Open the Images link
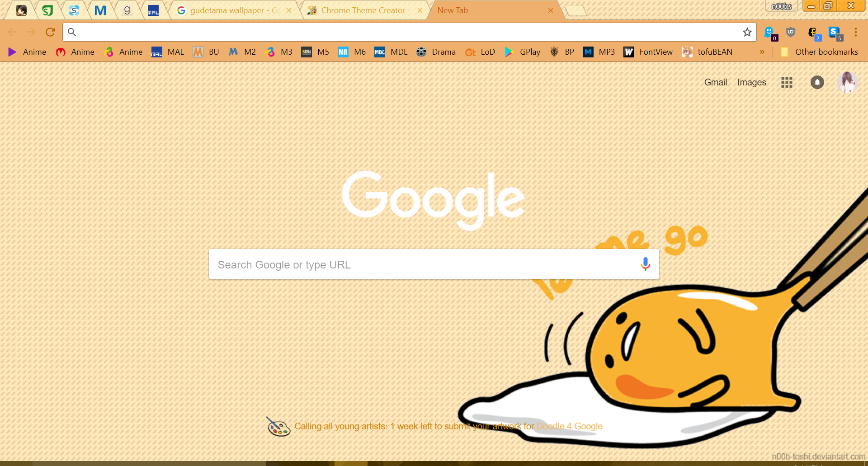The width and height of the screenshot is (868, 466). pyautogui.click(x=751, y=82)
